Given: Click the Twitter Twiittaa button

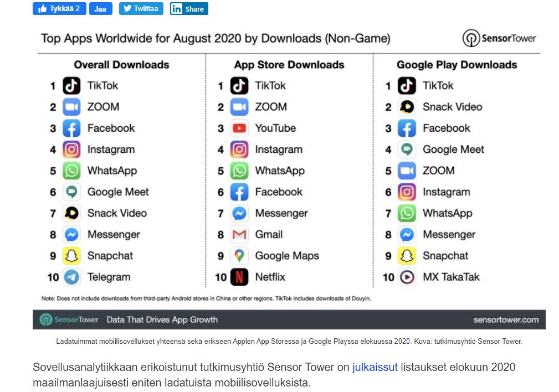Looking at the screenshot, I should coord(141,8).
